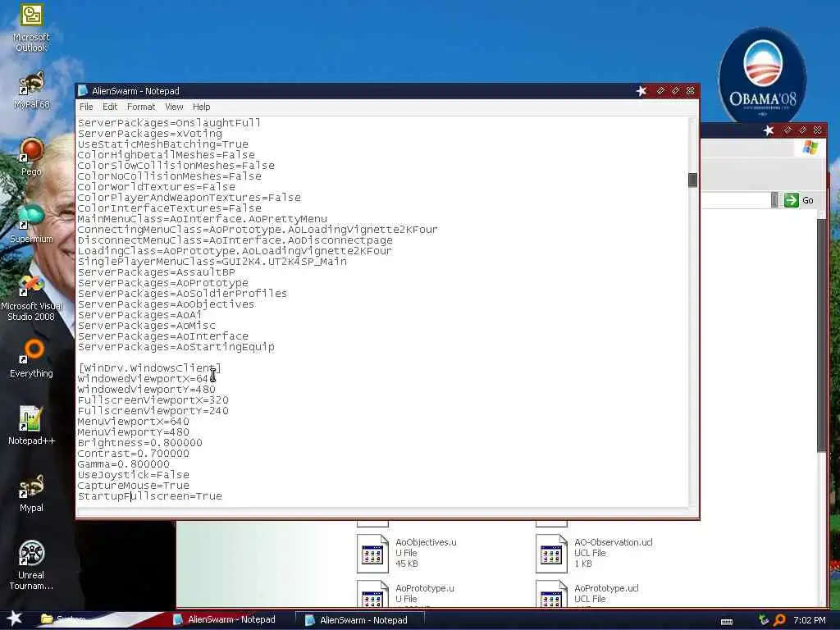Click the magnifier tray icon

point(779,620)
